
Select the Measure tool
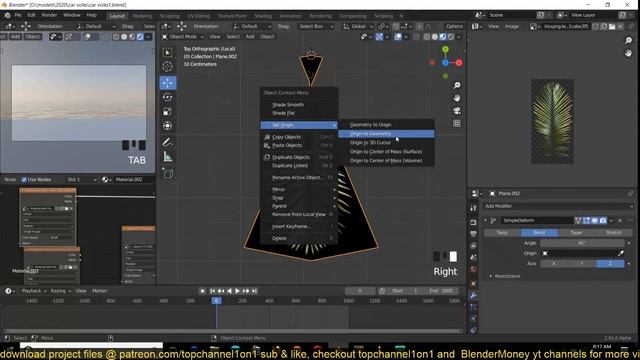point(167,157)
